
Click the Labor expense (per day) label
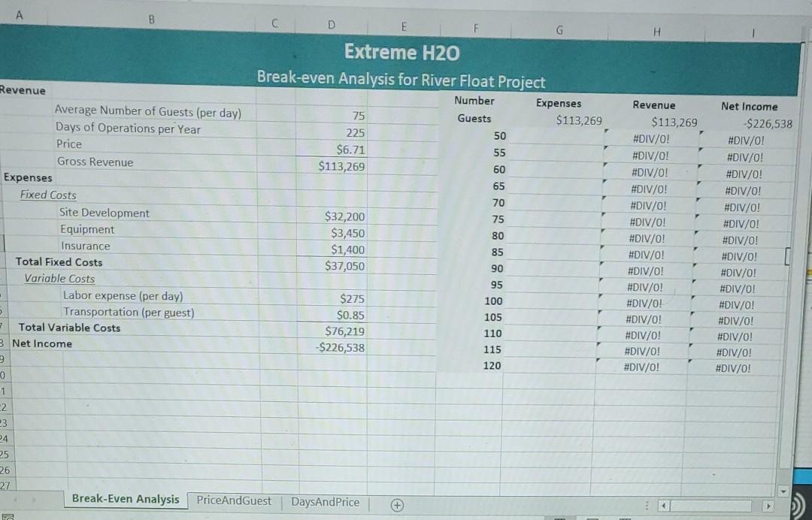[123, 295]
